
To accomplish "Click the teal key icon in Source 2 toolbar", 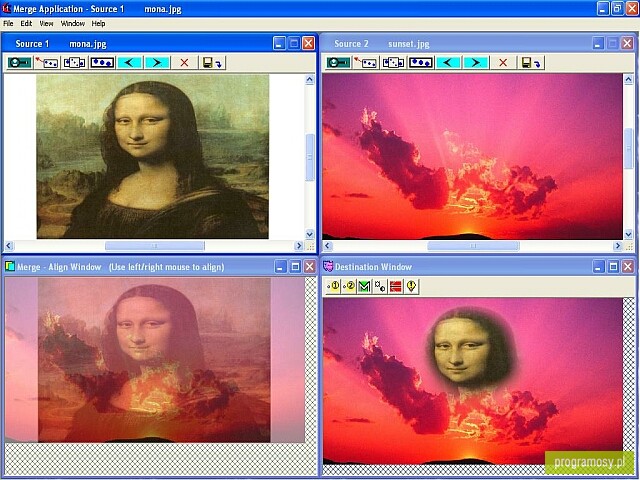I will pyautogui.click(x=338, y=62).
